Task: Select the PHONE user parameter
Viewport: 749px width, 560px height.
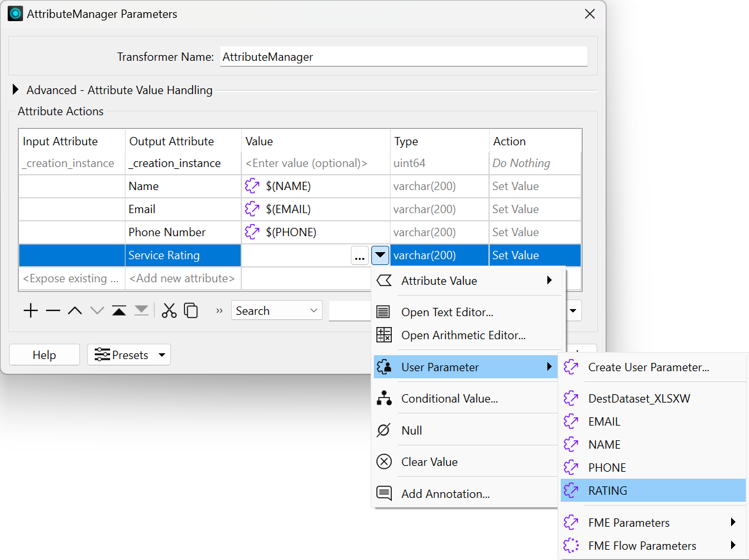Action: tap(653, 467)
